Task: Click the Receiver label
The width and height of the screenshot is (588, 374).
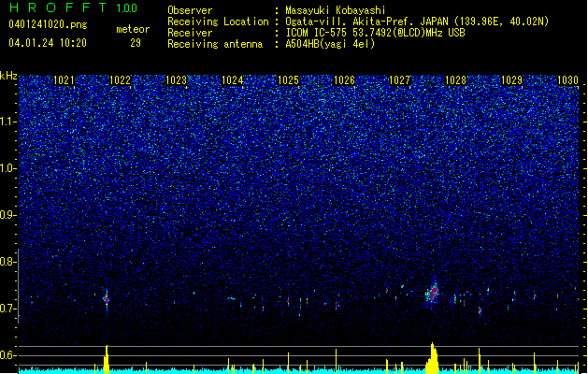Action: 190,33
